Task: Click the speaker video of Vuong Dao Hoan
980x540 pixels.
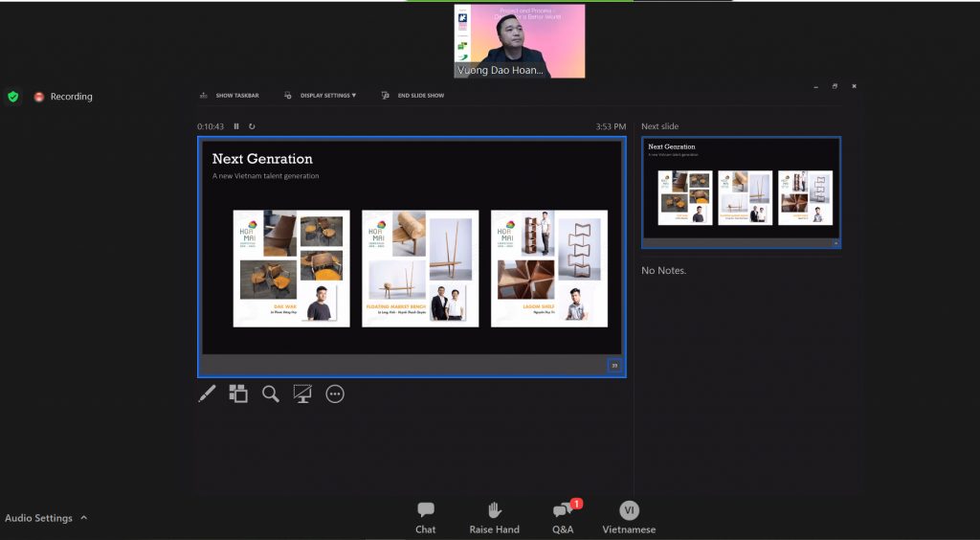Action: tap(520, 41)
